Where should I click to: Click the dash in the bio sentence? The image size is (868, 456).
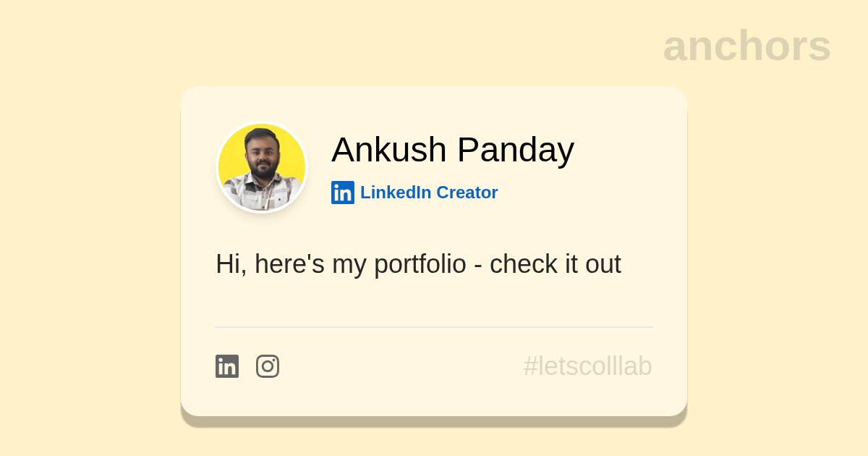477,265
